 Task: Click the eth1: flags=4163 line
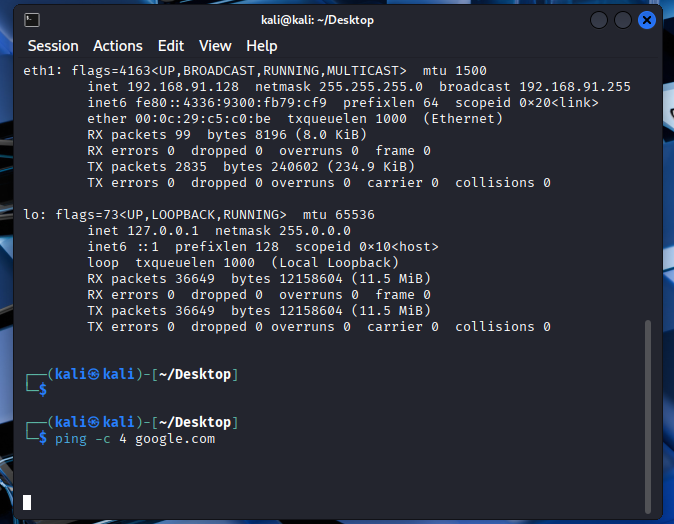(255, 70)
